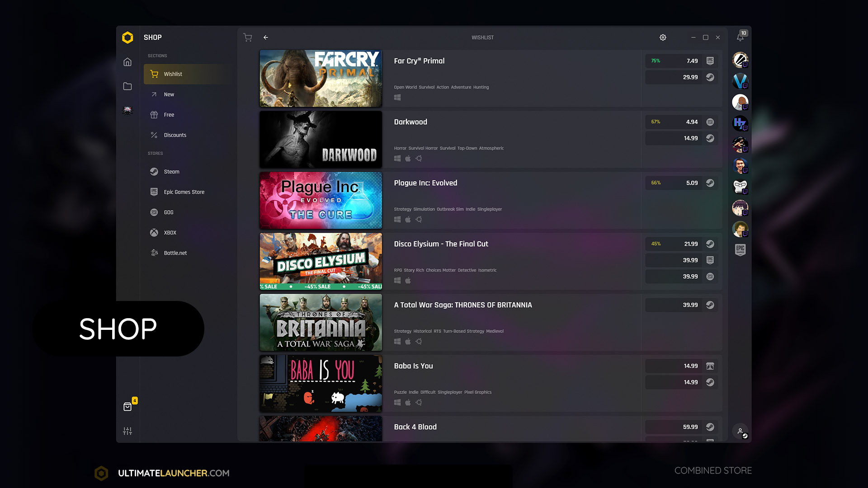Filter by the Battle.net store

[x=187, y=253]
